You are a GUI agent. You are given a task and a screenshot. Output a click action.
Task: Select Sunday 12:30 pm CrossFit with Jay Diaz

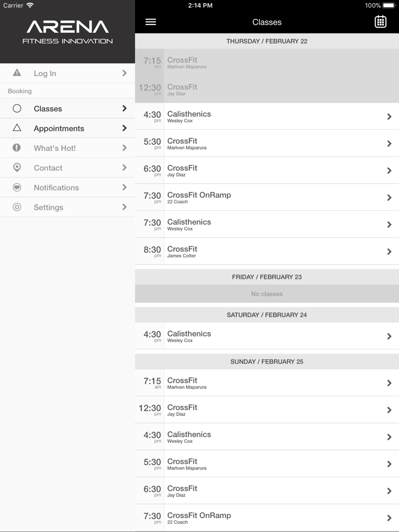pos(267,410)
